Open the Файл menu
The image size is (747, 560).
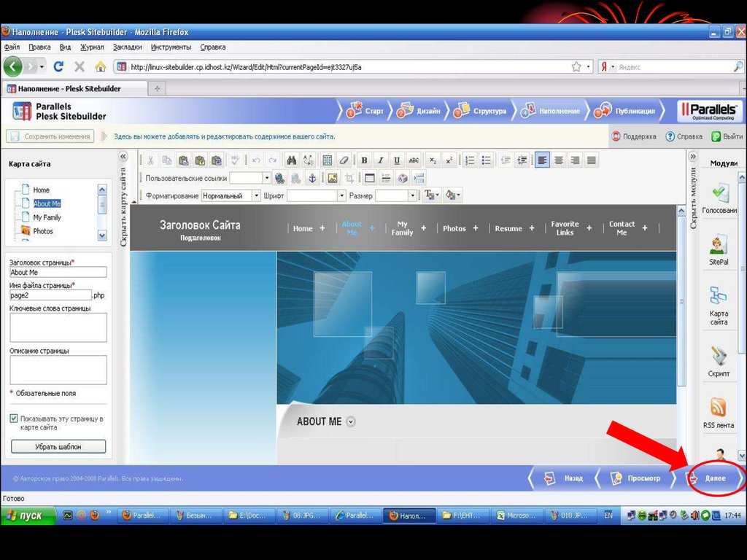(x=12, y=47)
